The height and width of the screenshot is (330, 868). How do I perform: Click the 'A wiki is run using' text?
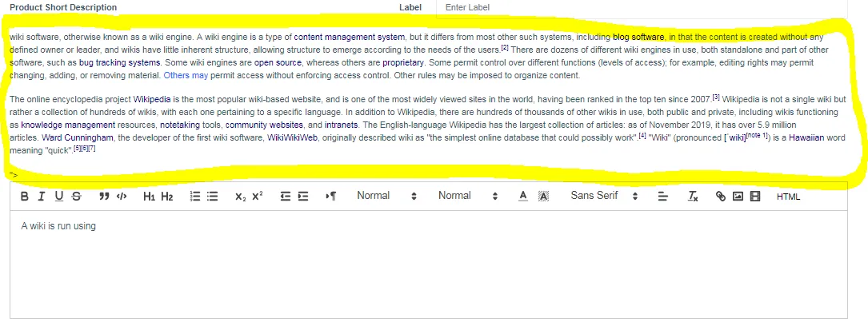tap(58, 226)
